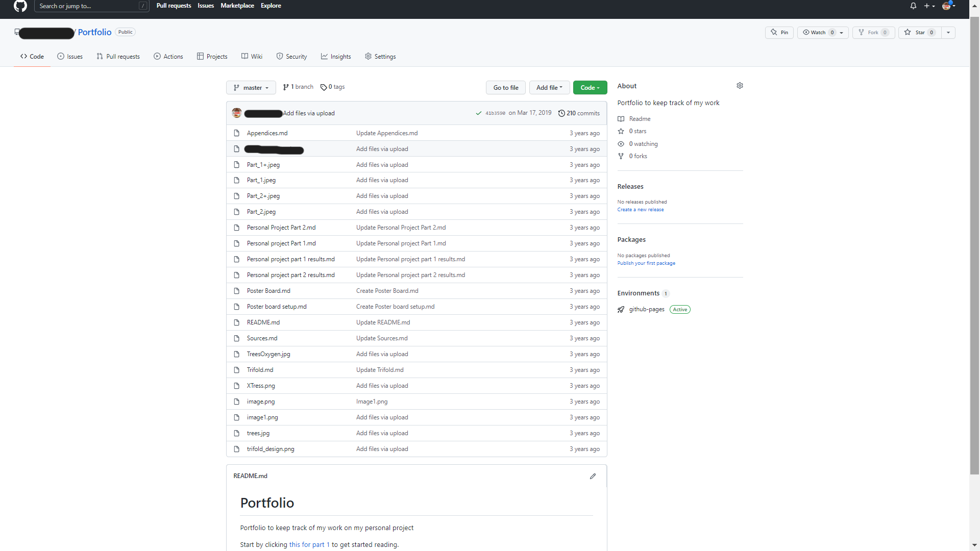Pin this repository
The height and width of the screenshot is (551, 980).
[x=779, y=32]
